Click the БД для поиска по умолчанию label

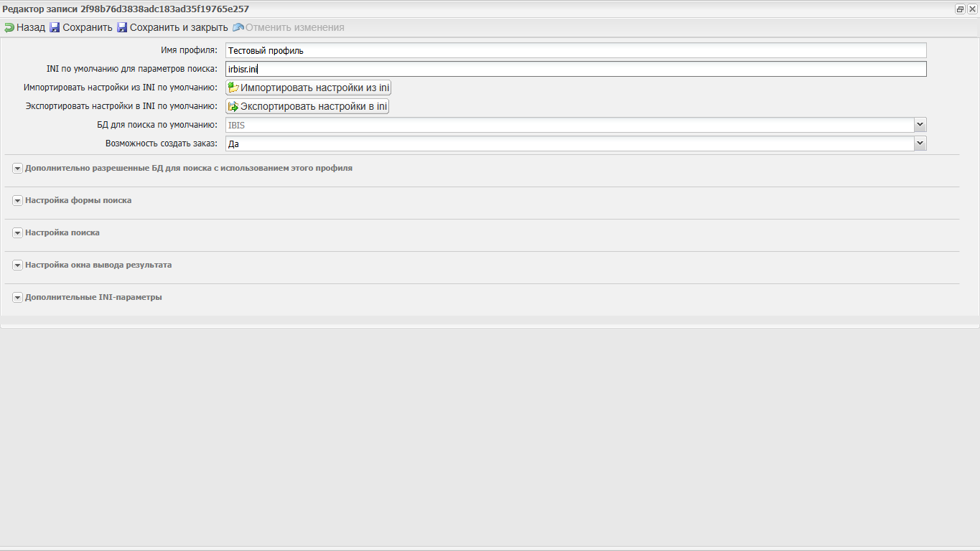tap(157, 125)
